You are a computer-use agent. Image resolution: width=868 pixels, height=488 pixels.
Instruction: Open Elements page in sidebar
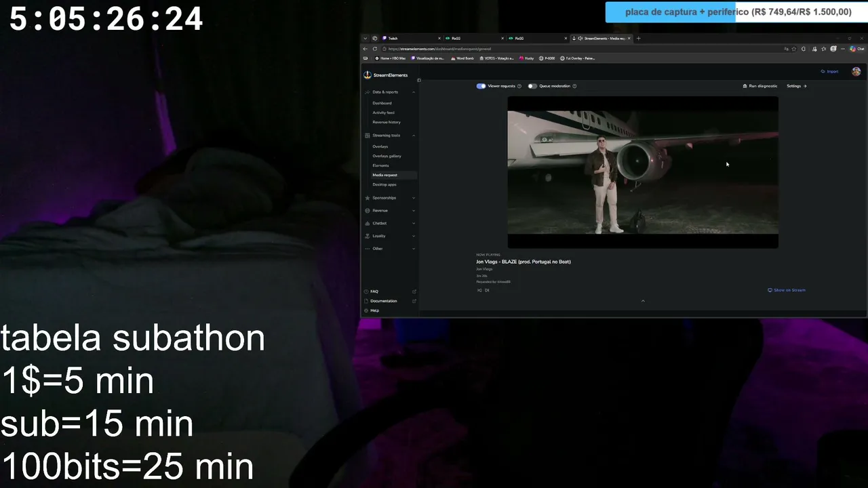click(x=380, y=165)
